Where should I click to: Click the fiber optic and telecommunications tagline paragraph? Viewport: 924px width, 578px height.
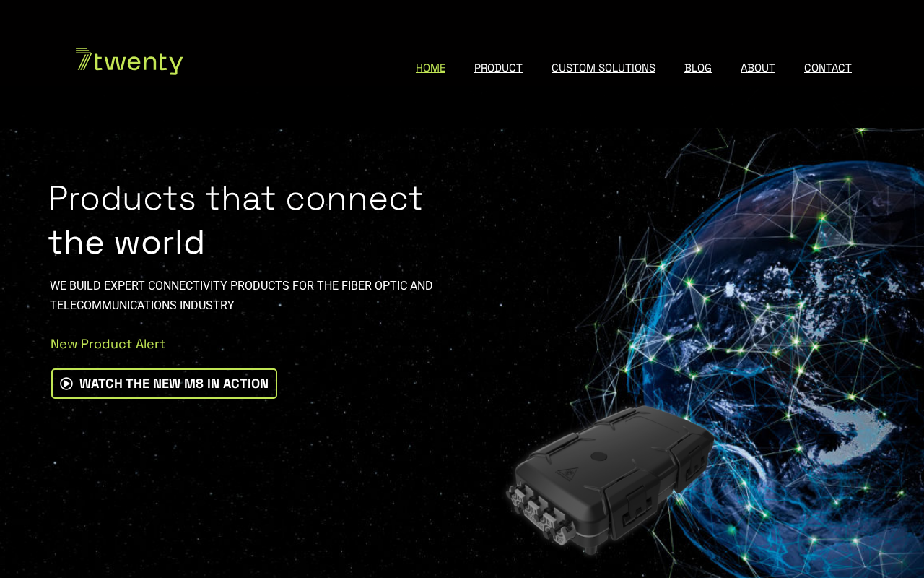click(x=241, y=296)
